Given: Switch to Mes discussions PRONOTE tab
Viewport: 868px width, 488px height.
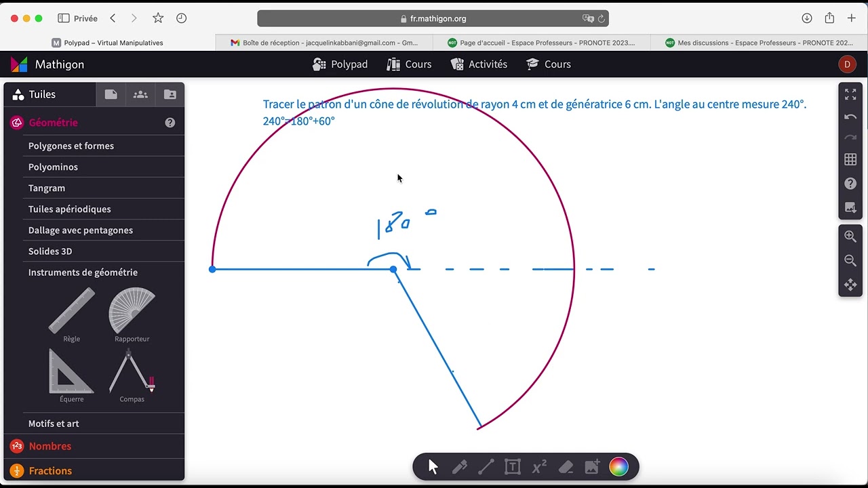Looking at the screenshot, I should [x=759, y=43].
